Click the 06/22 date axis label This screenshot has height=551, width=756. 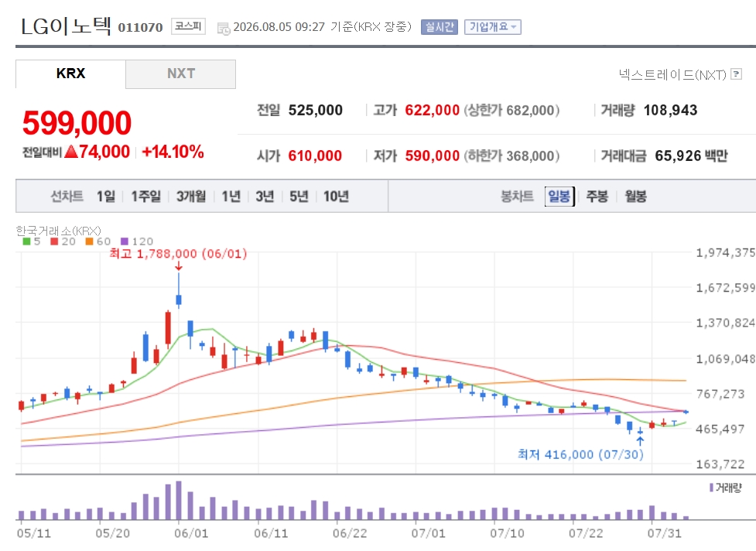[350, 533]
